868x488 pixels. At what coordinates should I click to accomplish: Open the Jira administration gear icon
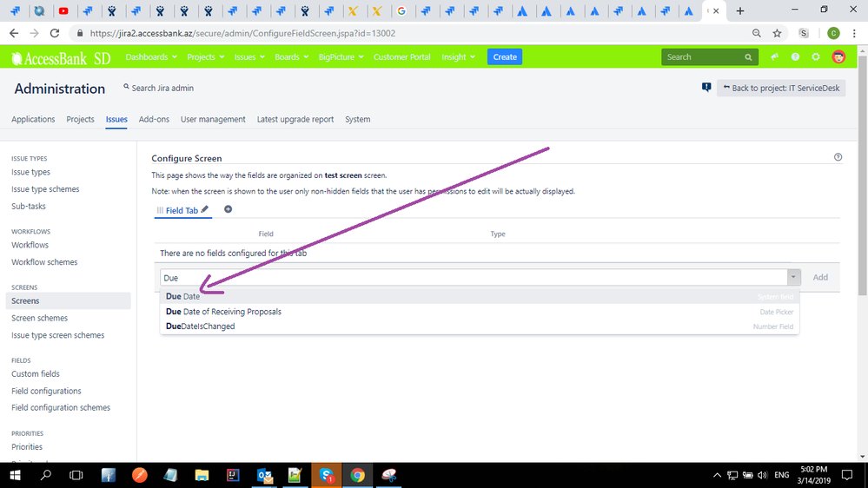pos(815,57)
